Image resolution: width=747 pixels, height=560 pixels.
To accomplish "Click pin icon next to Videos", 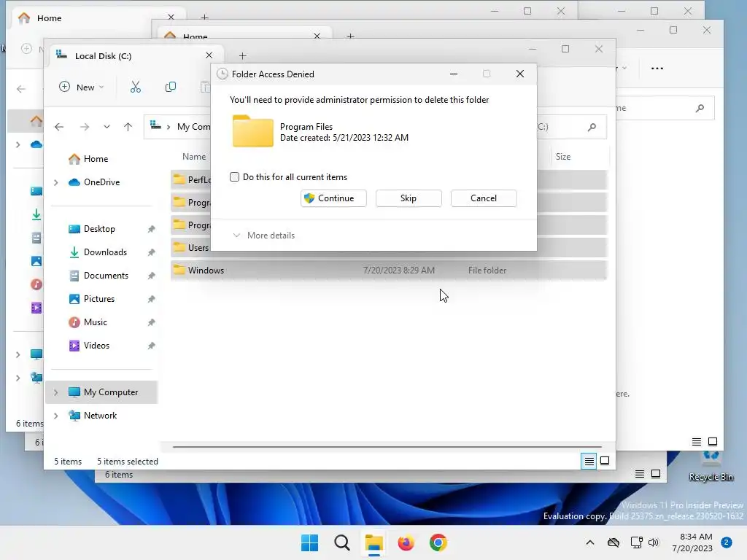I will click(151, 346).
